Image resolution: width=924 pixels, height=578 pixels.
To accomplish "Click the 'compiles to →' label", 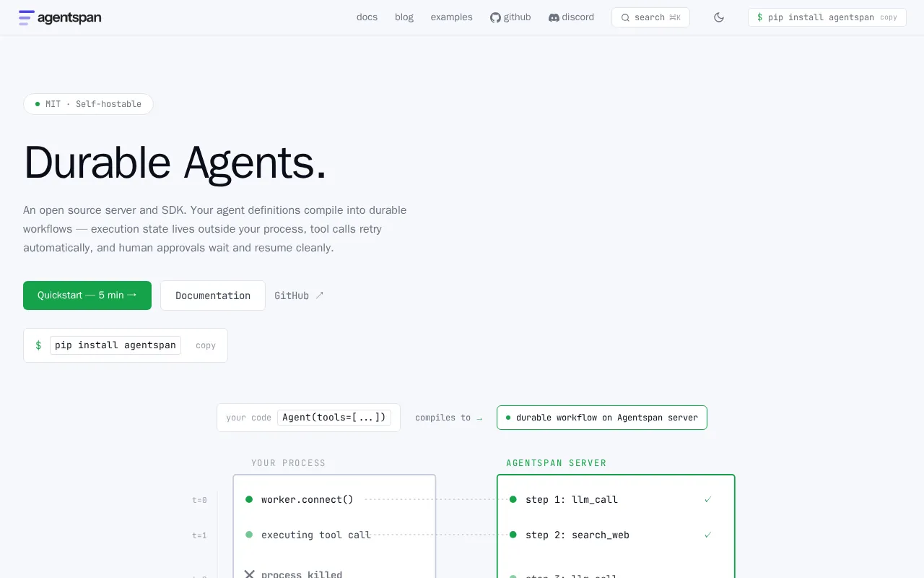I will 448,418.
